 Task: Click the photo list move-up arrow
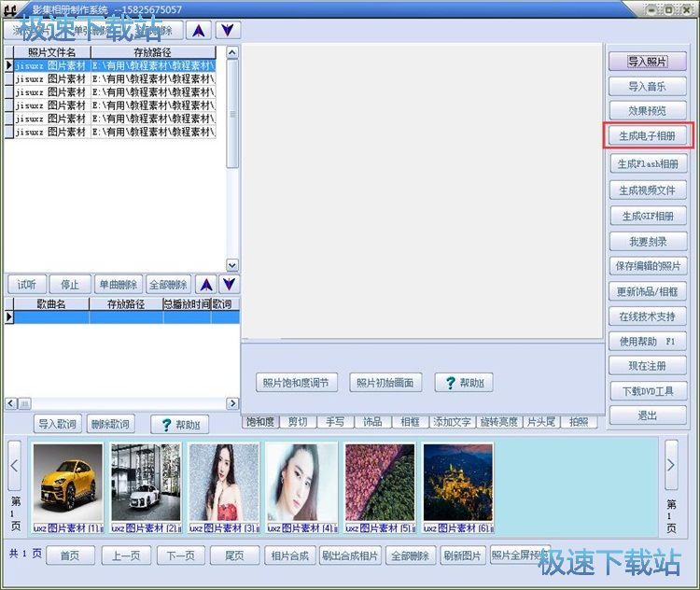pos(199,31)
